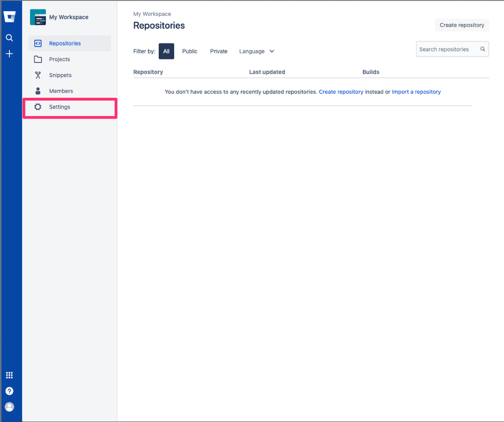The image size is (504, 422).
Task: Click the inline Create repository link
Action: coord(341,92)
